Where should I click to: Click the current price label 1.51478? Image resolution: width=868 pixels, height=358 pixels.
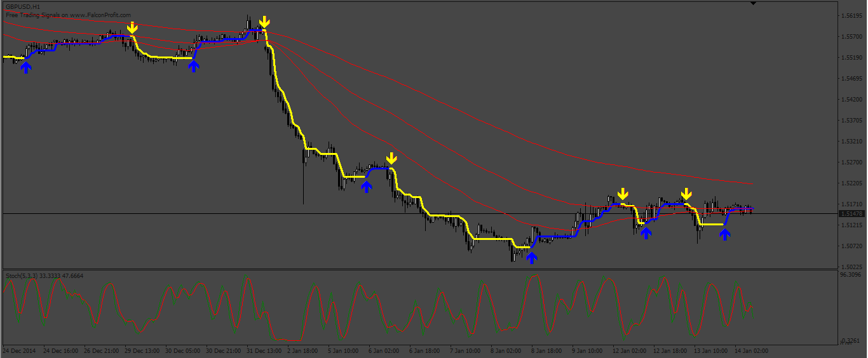pos(851,214)
